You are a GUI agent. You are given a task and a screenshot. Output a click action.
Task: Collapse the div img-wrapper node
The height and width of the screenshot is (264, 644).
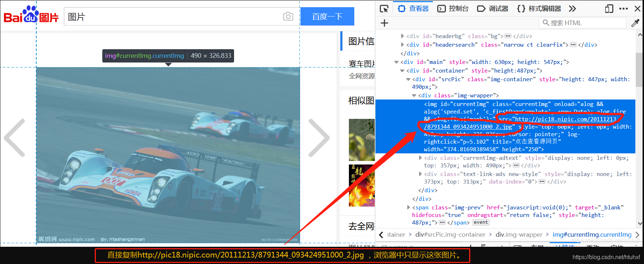coord(414,96)
